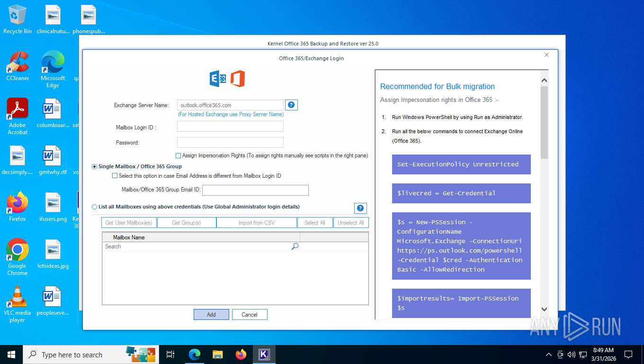Viewport: 644px width, 364px height.
Task: Select Google Chrome desktop shortcut
Action: 18,257
